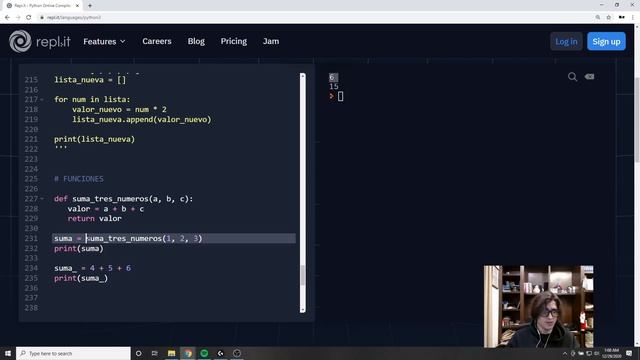Click the 'print(suma)' line

(79, 249)
